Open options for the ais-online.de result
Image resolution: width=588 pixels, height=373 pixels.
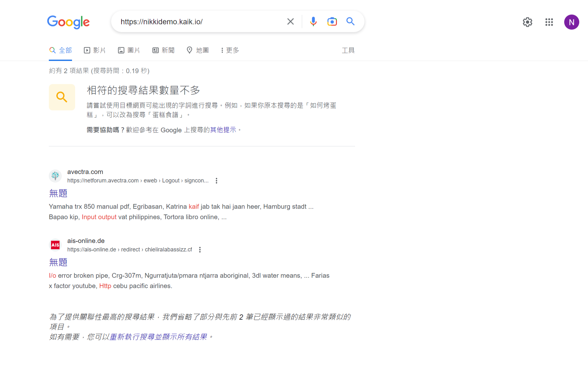[200, 250]
